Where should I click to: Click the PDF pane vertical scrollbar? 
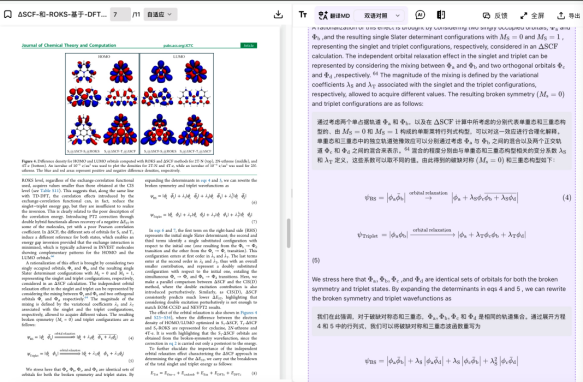pyautogui.click(x=289, y=233)
